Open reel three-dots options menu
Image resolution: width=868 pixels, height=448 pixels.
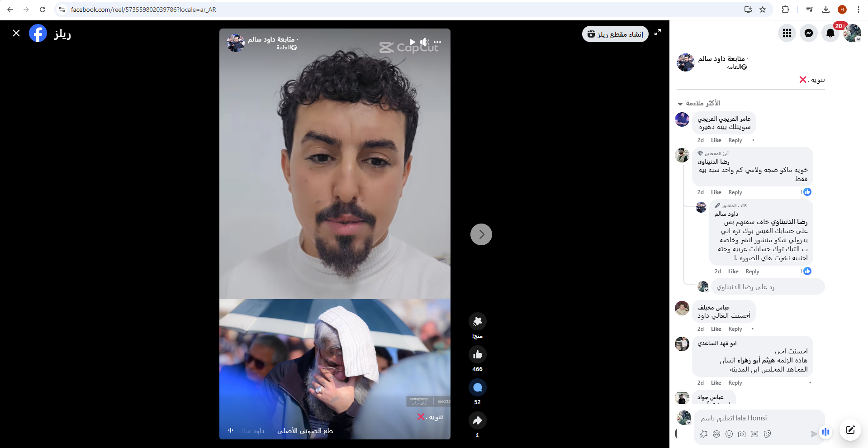coord(437,42)
